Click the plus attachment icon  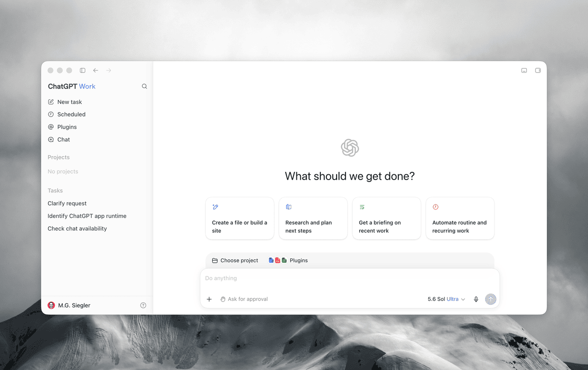coord(209,299)
